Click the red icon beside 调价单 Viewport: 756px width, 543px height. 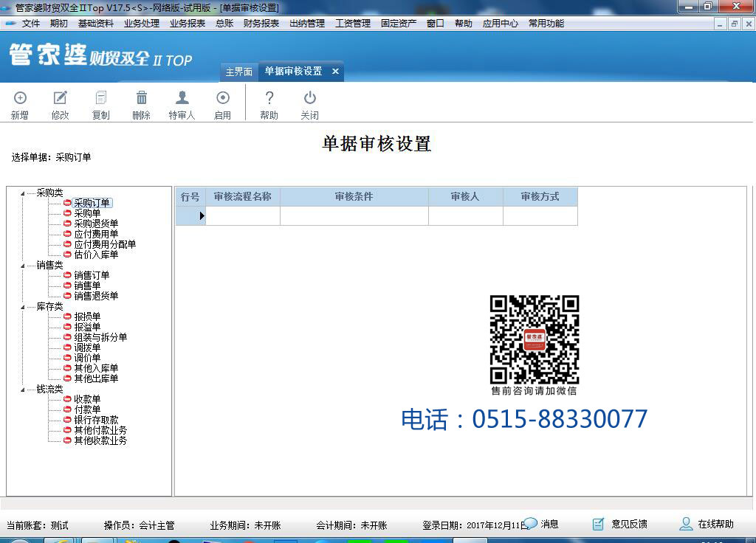pos(67,358)
